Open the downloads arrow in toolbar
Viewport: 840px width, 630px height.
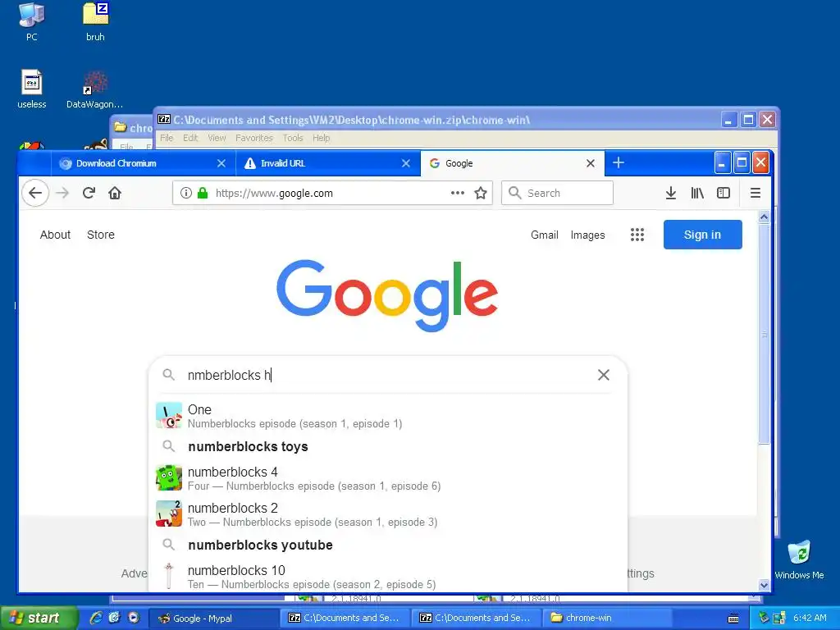(671, 193)
